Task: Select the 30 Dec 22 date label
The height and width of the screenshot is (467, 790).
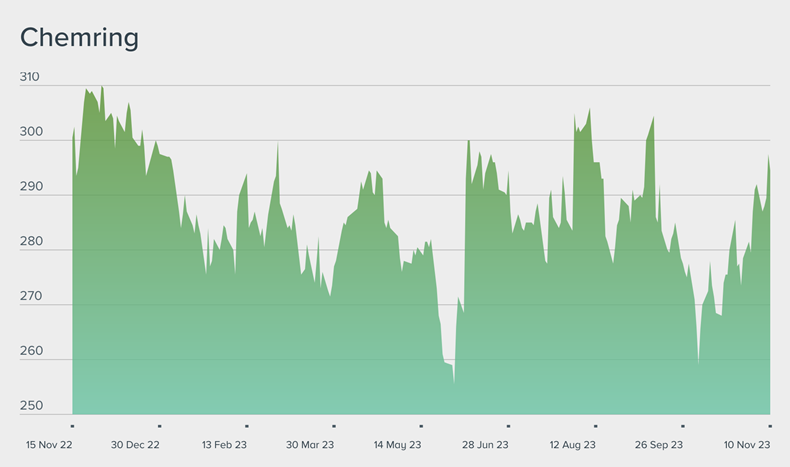Action: tap(135, 445)
